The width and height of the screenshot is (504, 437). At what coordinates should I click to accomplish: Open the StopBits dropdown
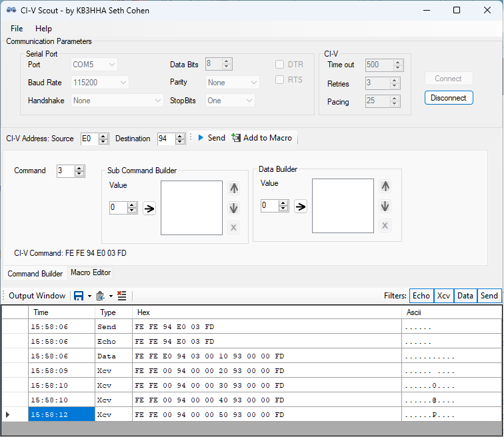[230, 101]
